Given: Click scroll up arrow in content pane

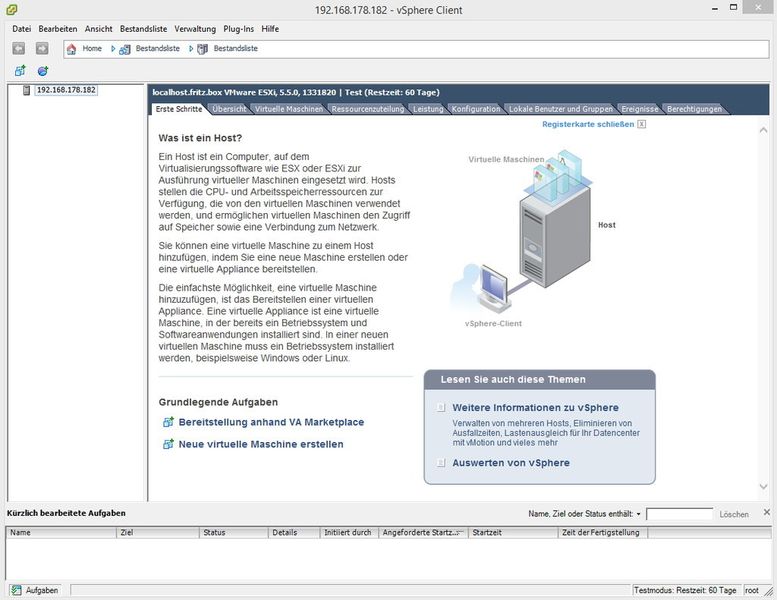Looking at the screenshot, I should tap(763, 130).
